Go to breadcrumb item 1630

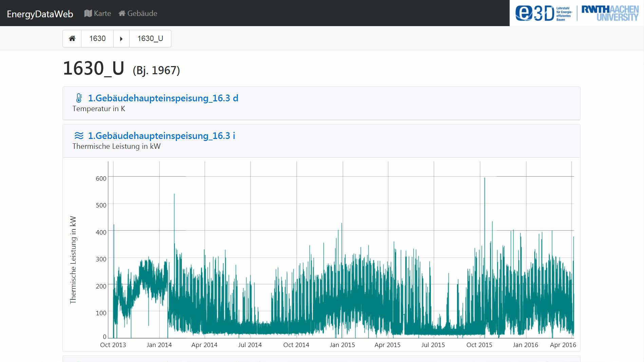pos(97,39)
